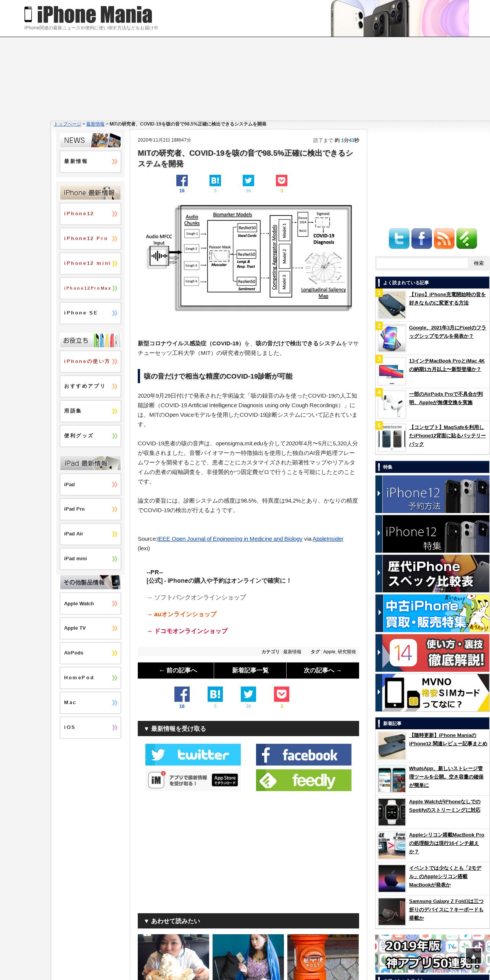490x980 pixels.
Task: Open AirPods sidebar item
Action: [x=90, y=653]
